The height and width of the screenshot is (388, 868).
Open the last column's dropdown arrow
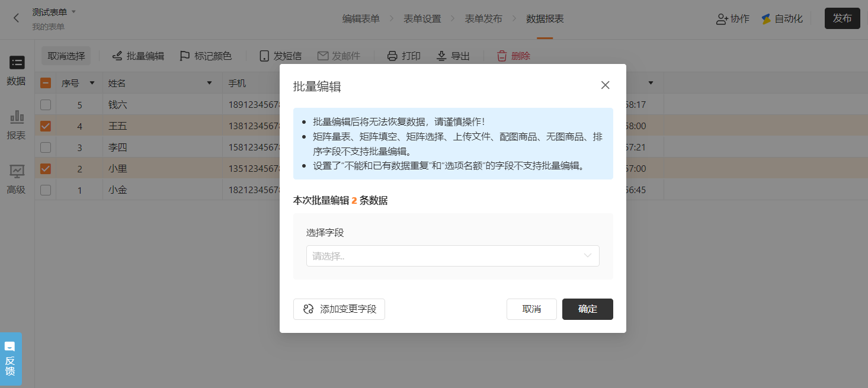651,83
